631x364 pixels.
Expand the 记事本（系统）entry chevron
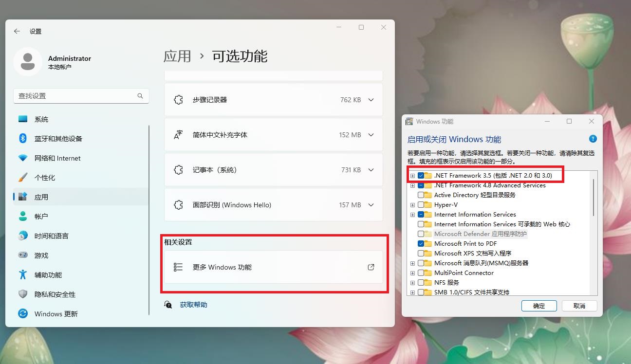[371, 170]
